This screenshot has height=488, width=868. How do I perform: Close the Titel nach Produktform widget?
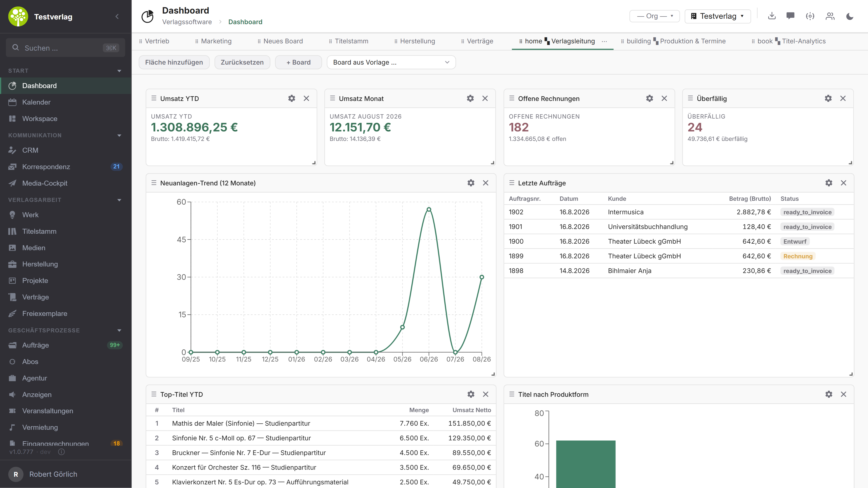(x=843, y=394)
